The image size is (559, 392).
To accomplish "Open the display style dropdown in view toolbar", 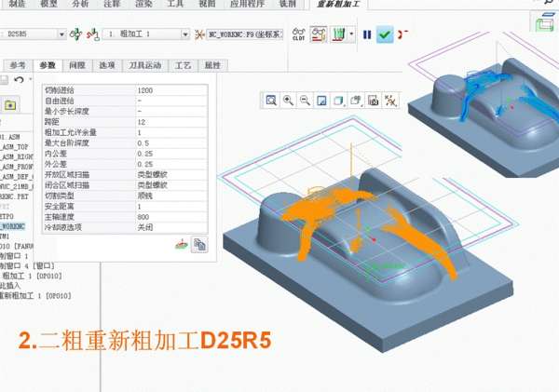I will [338, 100].
